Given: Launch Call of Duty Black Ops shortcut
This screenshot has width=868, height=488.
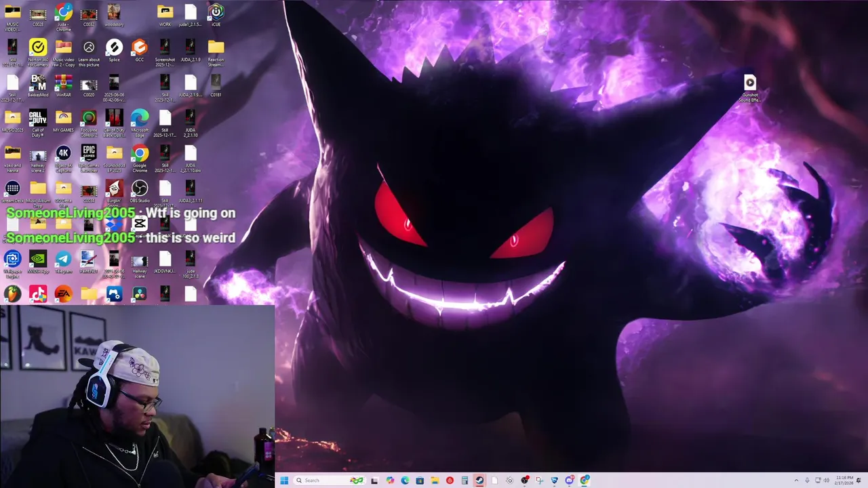Looking at the screenshot, I should click(114, 123).
